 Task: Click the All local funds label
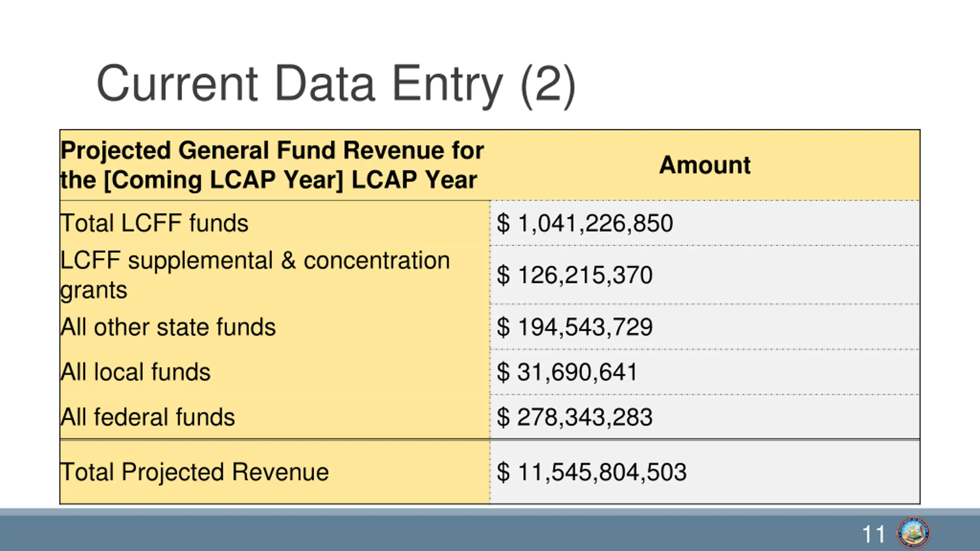pos(136,372)
